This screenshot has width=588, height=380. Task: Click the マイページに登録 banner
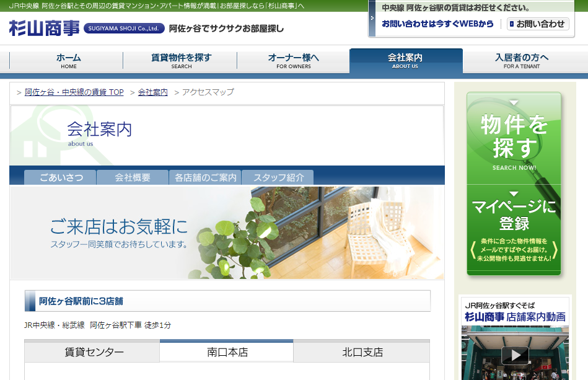(514, 230)
